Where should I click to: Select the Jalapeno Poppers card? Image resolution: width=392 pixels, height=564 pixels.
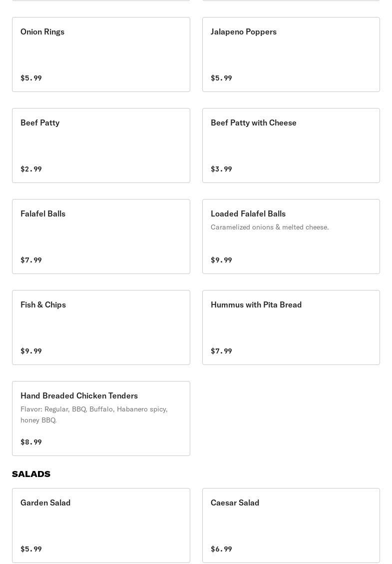point(291,54)
